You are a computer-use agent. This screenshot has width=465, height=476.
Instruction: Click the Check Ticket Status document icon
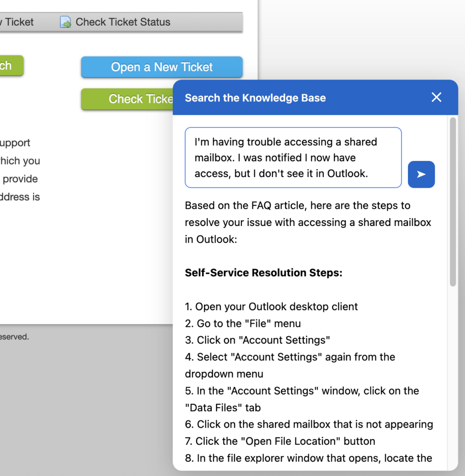tap(65, 22)
